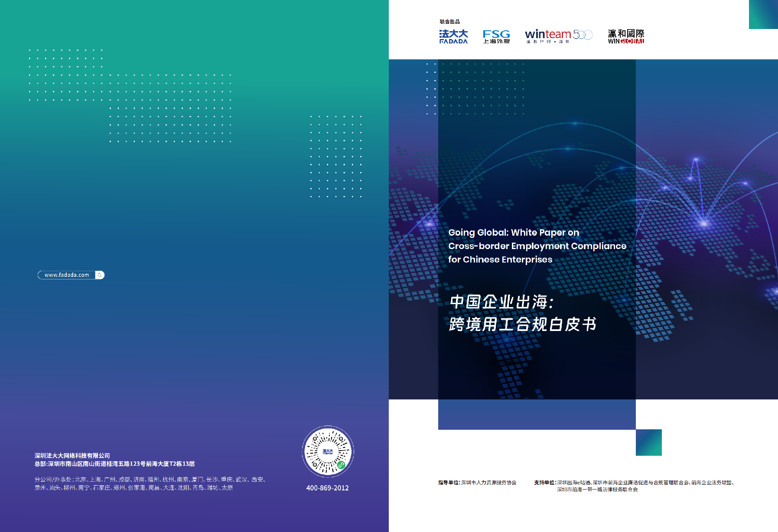The image size is (778, 532).
Task: Click the Fadada logo at top
Action: click(453, 37)
